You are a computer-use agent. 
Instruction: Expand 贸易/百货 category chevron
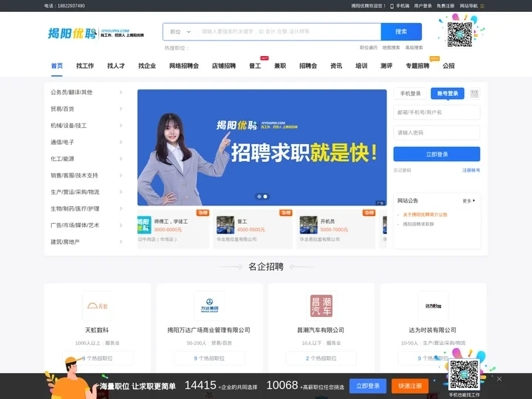(120, 109)
